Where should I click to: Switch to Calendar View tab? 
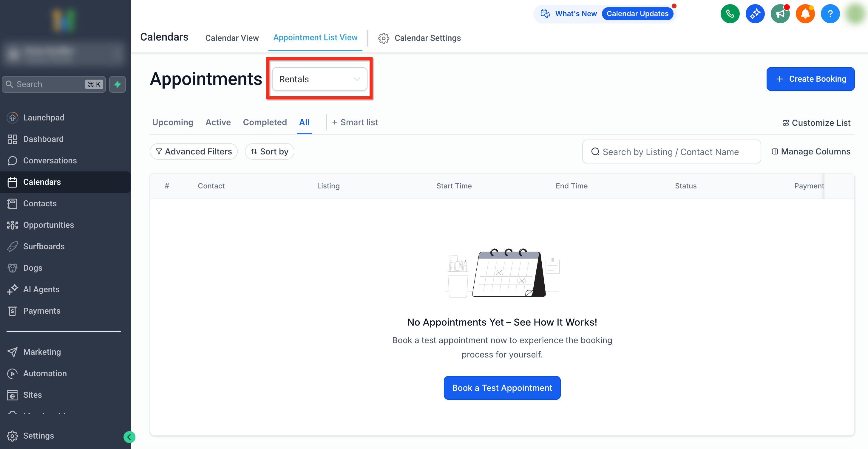(x=232, y=38)
